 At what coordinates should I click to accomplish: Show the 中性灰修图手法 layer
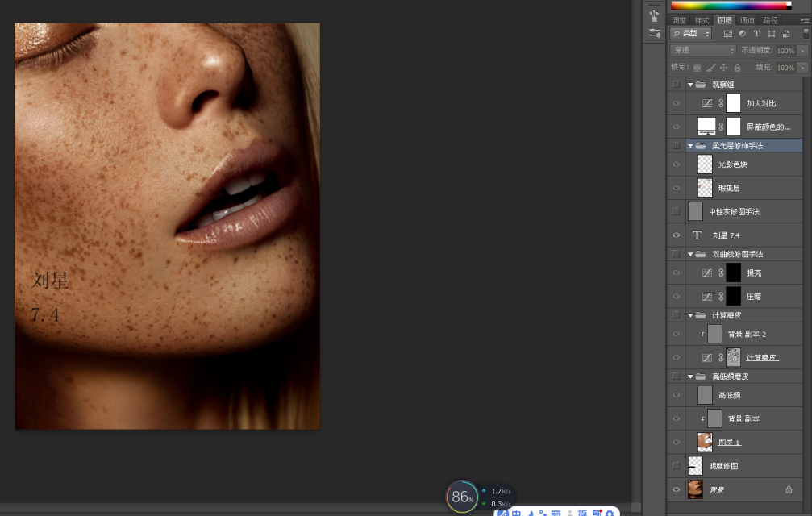coord(676,211)
